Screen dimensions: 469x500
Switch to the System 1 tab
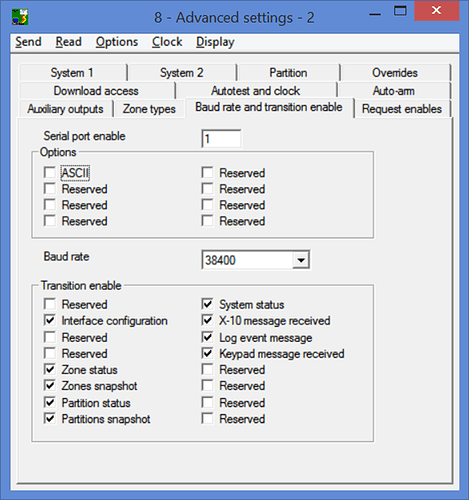72,73
